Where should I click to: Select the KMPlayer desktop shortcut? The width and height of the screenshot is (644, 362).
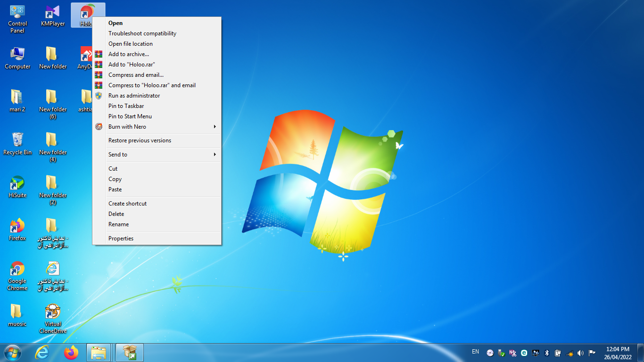click(53, 16)
